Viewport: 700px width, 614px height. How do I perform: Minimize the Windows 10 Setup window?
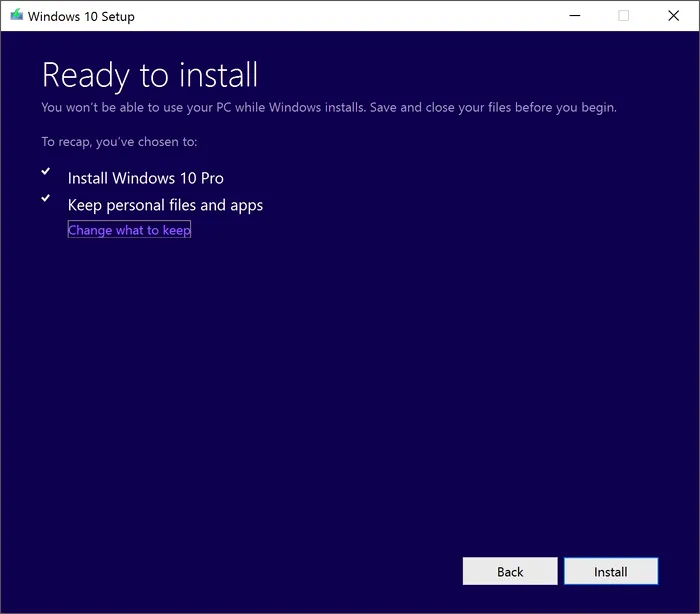(575, 16)
